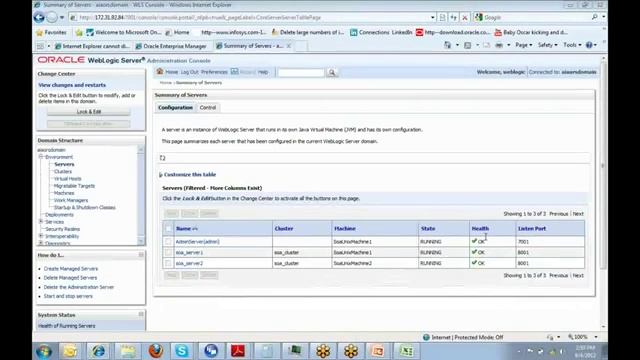Open Start and stop servers help link
Viewport: 640px width, 360px height.
[68, 296]
